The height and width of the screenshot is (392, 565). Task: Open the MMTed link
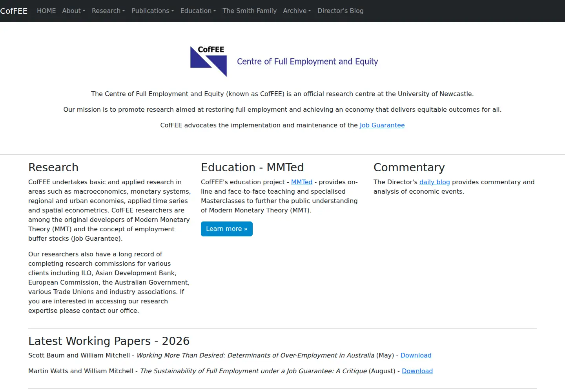click(302, 182)
